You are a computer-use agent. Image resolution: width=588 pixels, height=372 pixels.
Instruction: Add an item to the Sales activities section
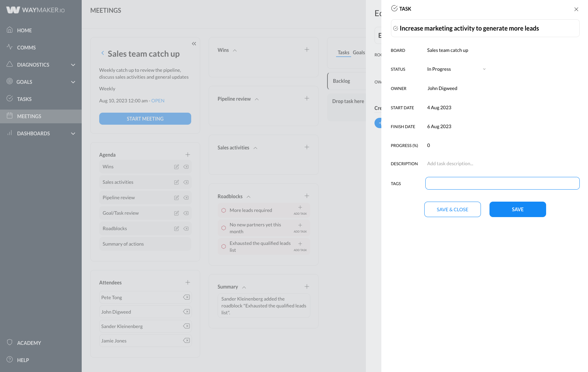pos(307,147)
